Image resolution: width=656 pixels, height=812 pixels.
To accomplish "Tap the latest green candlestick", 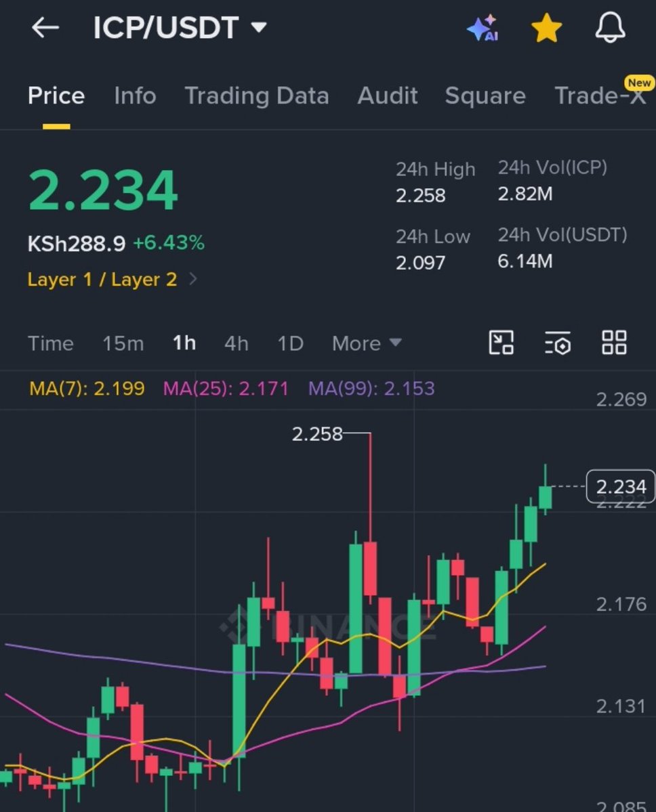I will pyautogui.click(x=545, y=497).
